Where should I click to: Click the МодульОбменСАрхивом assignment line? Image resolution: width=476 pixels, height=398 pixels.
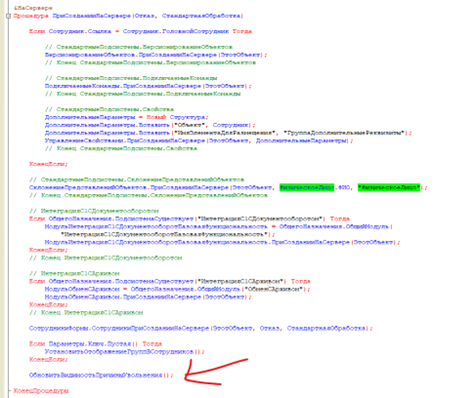(x=177, y=289)
